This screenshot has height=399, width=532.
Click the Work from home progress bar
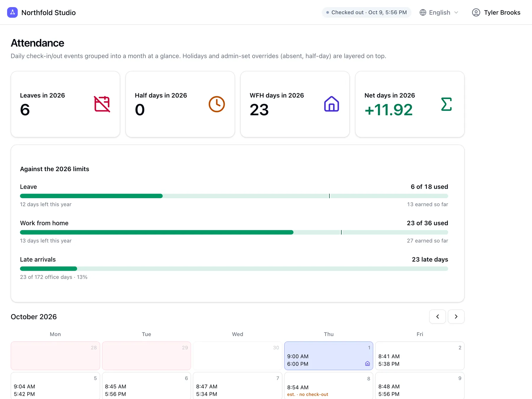coord(234,232)
